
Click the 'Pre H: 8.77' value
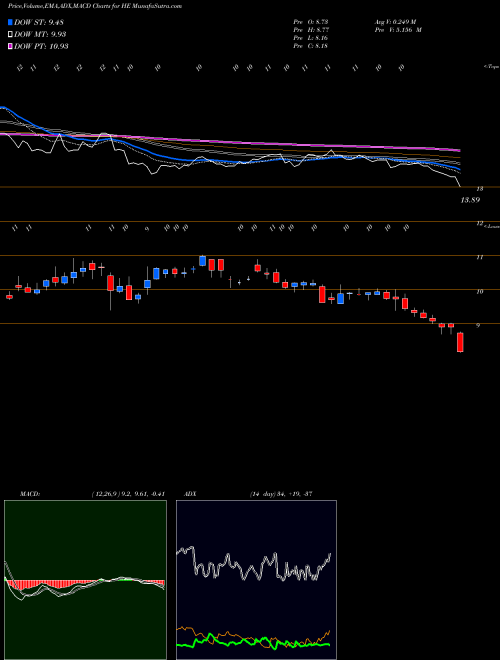[311, 30]
